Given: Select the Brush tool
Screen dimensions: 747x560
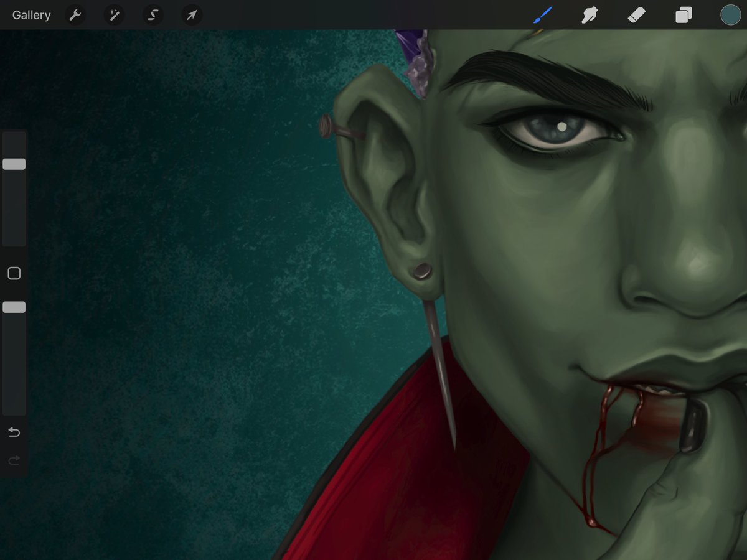Looking at the screenshot, I should pos(543,15).
